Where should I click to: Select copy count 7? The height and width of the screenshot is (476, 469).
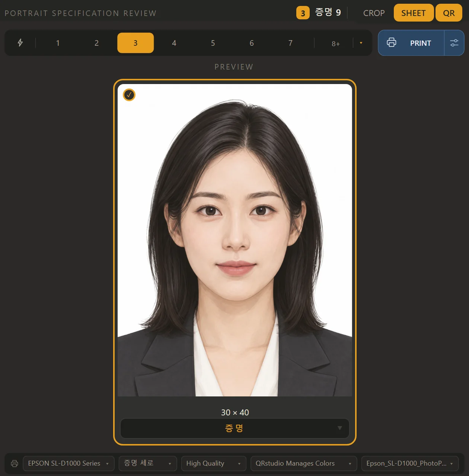(x=290, y=43)
